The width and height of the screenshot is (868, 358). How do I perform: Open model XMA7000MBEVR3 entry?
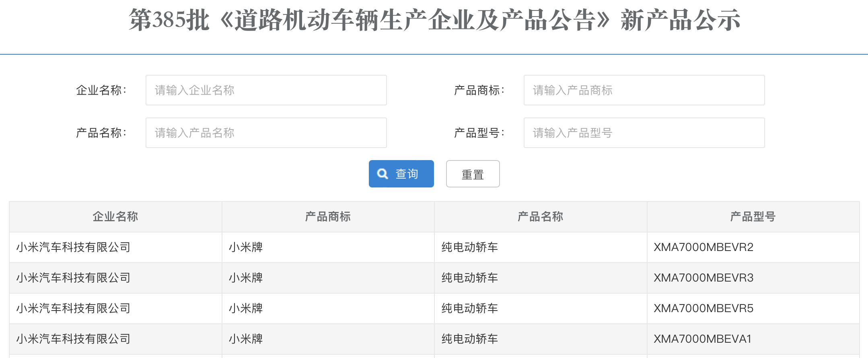[703, 278]
